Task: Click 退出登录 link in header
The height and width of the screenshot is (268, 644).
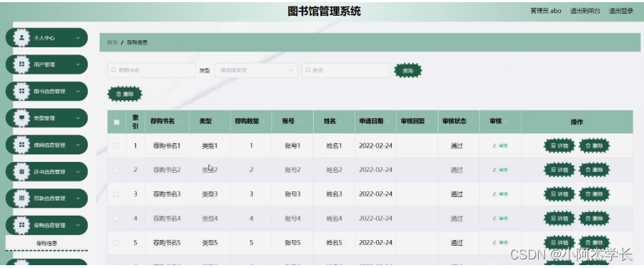Action: click(x=620, y=11)
